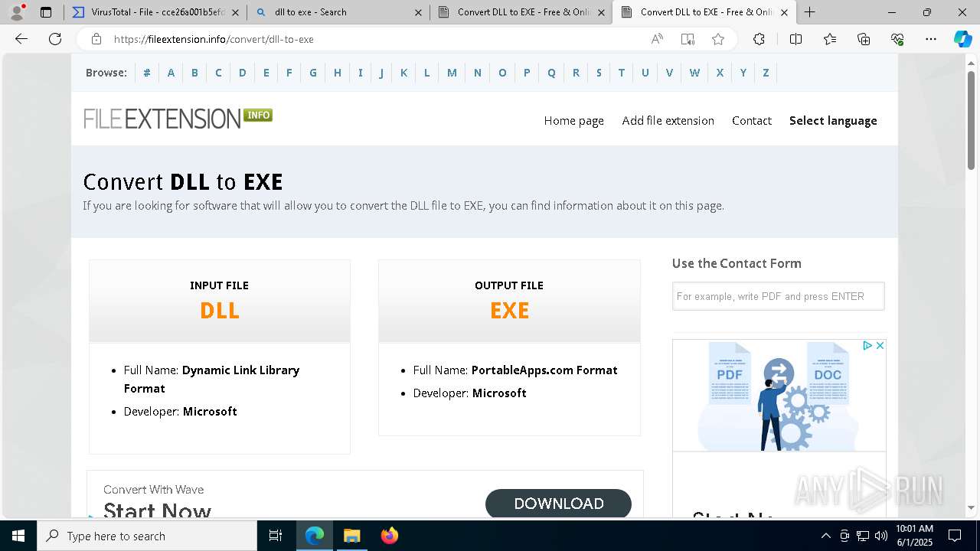Image resolution: width=980 pixels, height=551 pixels.
Task: Open volume control tray icon
Action: (881, 536)
